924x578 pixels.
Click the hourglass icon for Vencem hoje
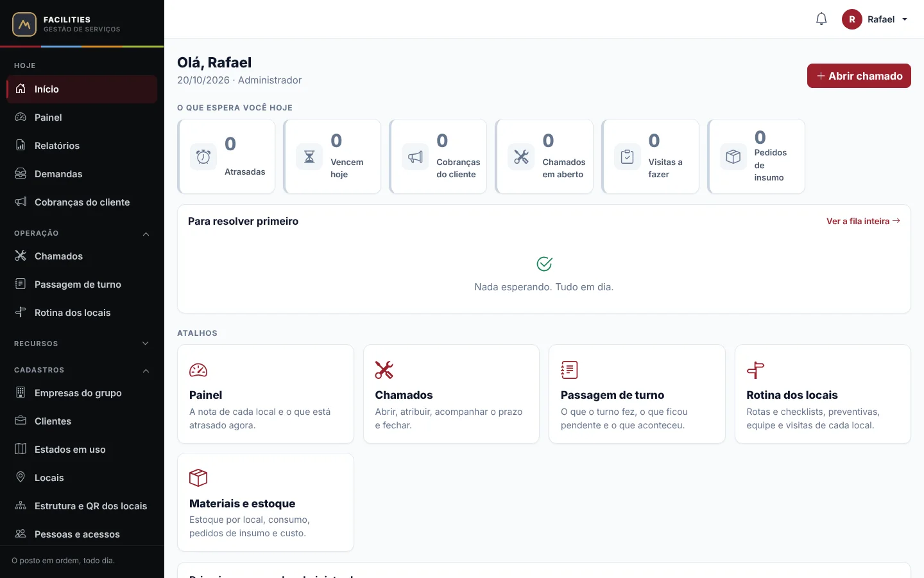pos(309,157)
